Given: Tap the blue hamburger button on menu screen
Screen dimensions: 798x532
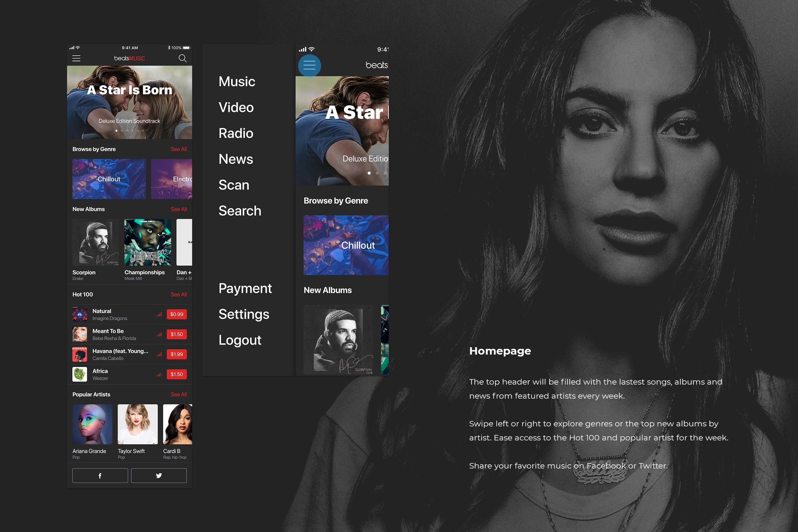Looking at the screenshot, I should point(309,65).
